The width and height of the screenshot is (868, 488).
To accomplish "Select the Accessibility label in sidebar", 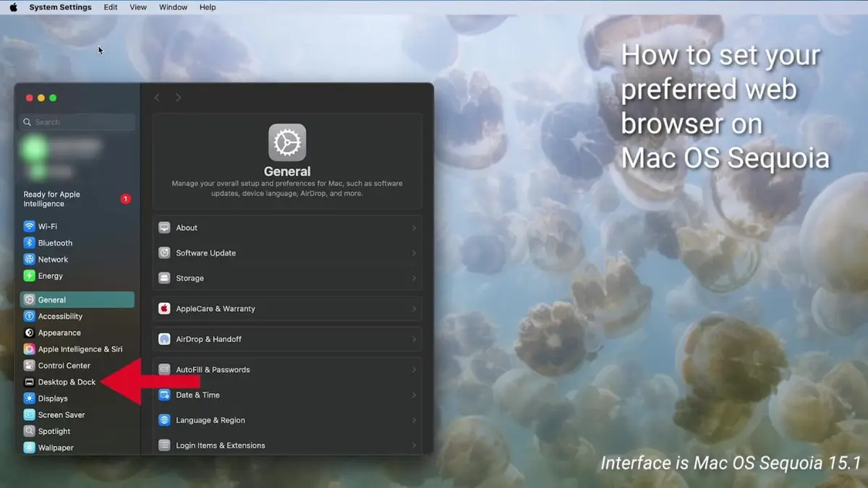I will [60, 316].
